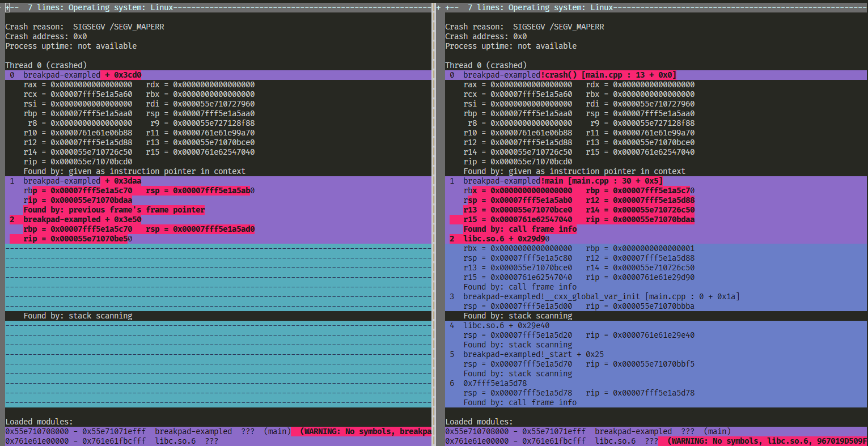Select 'Process uptime: not available' in left pane
868x446 pixels.
pos(71,46)
